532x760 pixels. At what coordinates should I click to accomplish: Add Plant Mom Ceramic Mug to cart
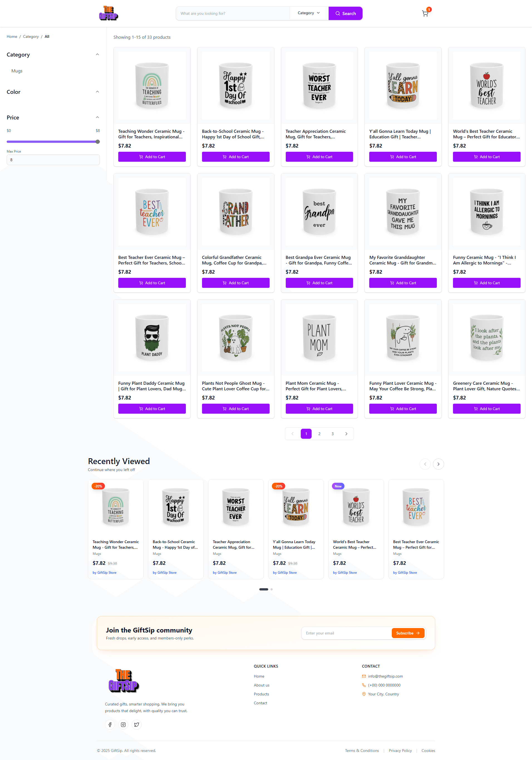(319, 409)
